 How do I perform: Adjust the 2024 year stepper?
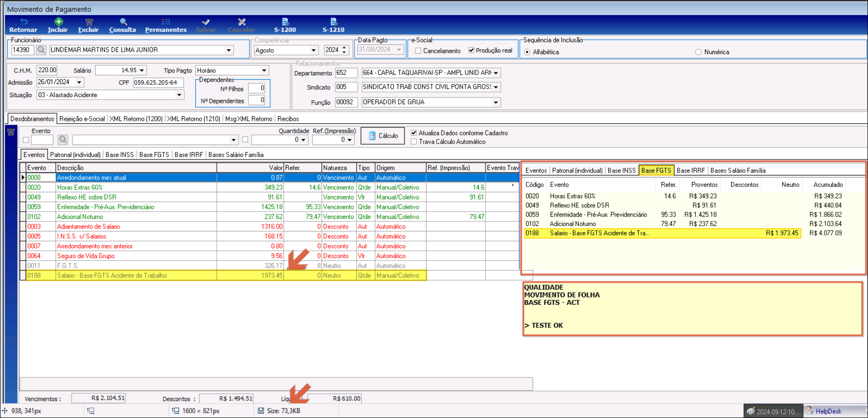[x=344, y=50]
